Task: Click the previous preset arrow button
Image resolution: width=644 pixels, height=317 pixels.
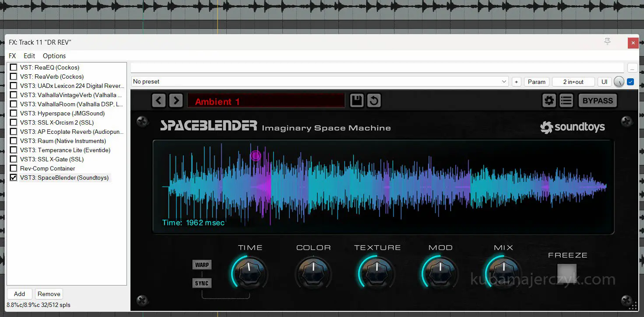Action: click(x=159, y=101)
